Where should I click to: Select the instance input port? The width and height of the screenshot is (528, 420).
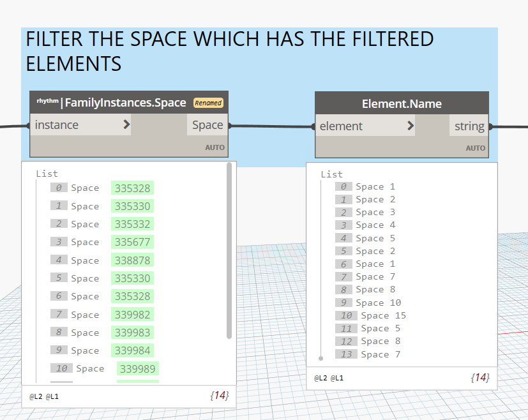point(80,124)
